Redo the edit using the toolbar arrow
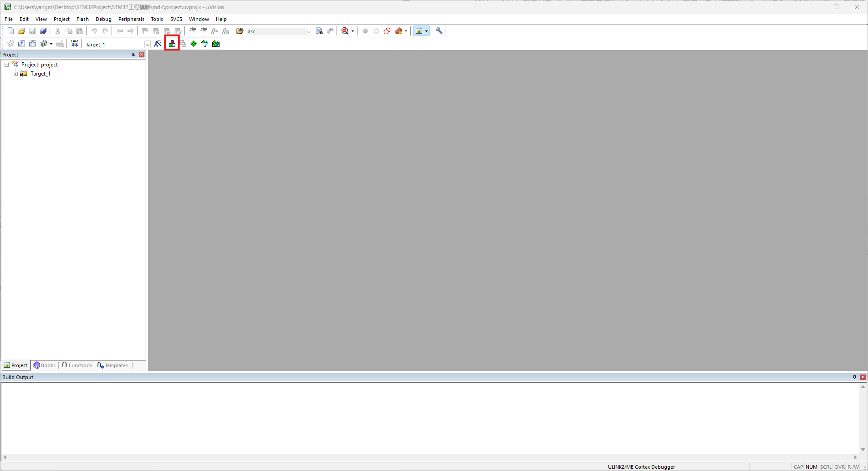Viewport: 868px width, 471px height. point(105,31)
